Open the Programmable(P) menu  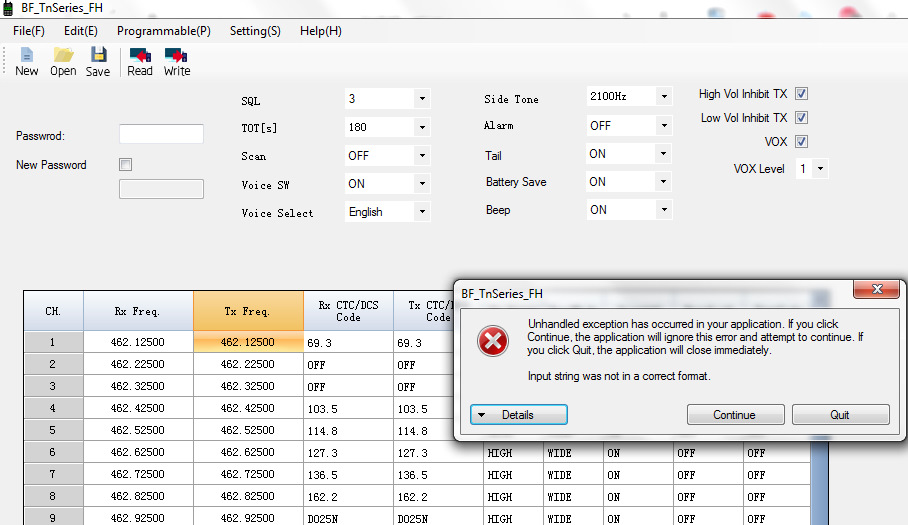point(164,31)
